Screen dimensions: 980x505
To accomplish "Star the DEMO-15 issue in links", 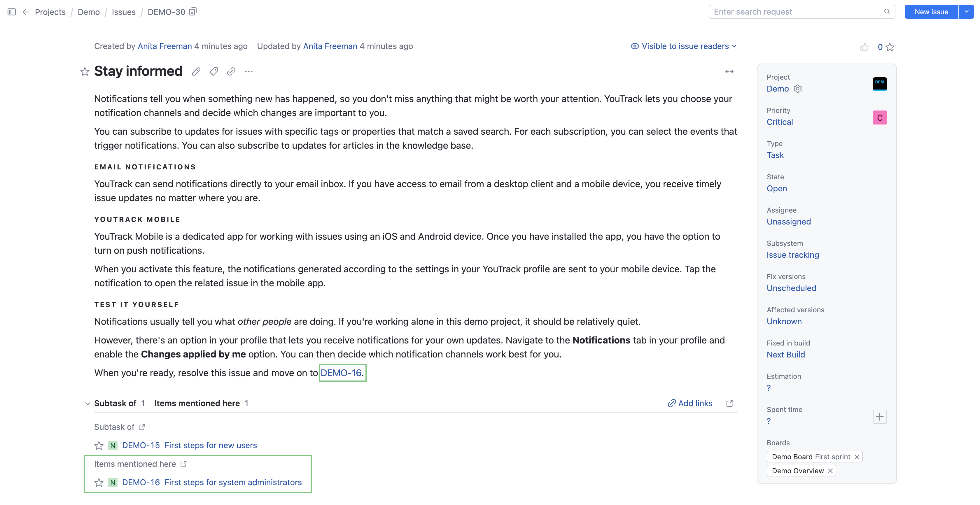I will pos(99,445).
